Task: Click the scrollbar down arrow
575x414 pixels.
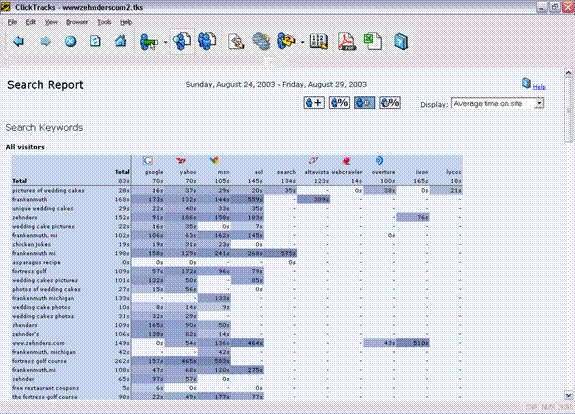Action: 568,396
